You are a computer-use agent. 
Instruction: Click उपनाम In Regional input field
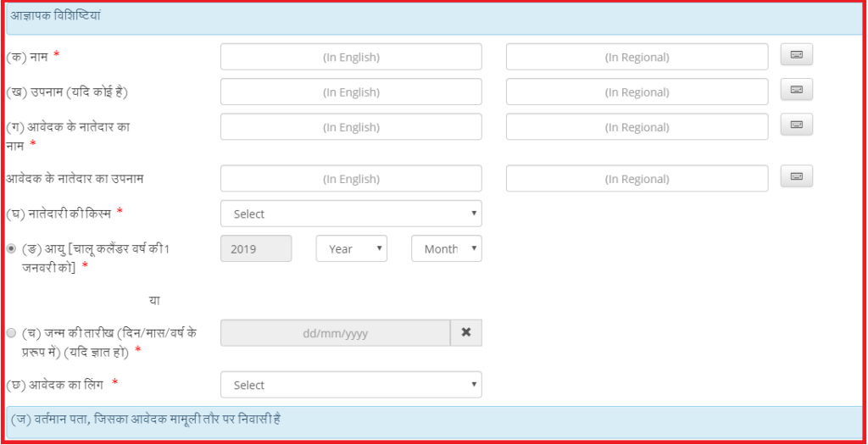(637, 92)
